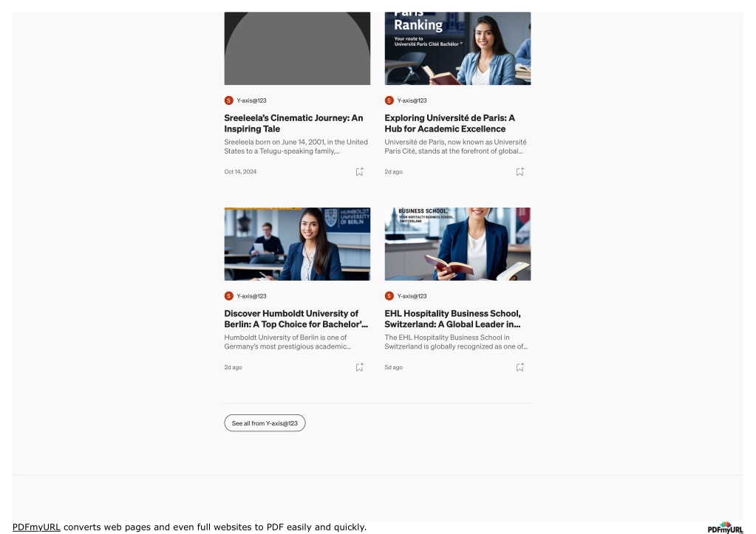
Task: Click Y-axis@123 author name above Humboldt article
Action: click(251, 296)
